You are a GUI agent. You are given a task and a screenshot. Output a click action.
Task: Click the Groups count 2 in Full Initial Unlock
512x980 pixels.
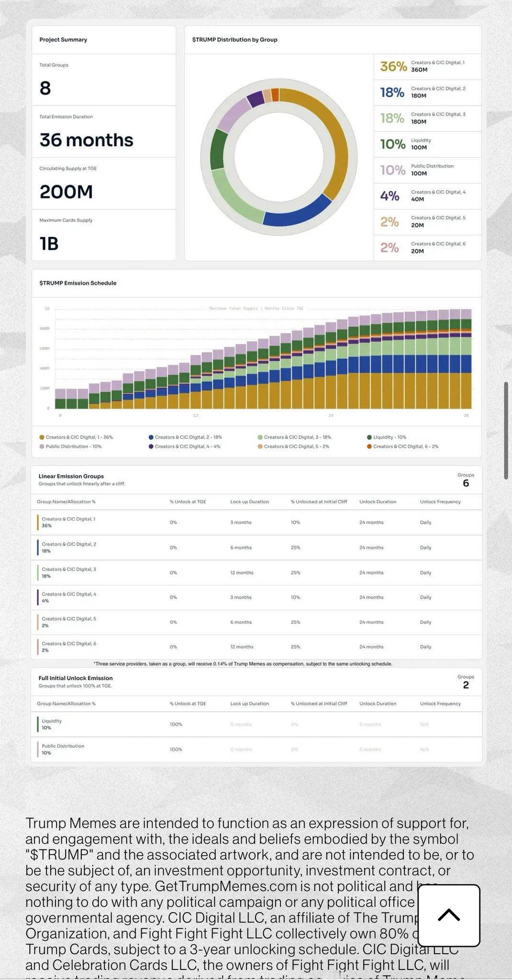(x=466, y=685)
